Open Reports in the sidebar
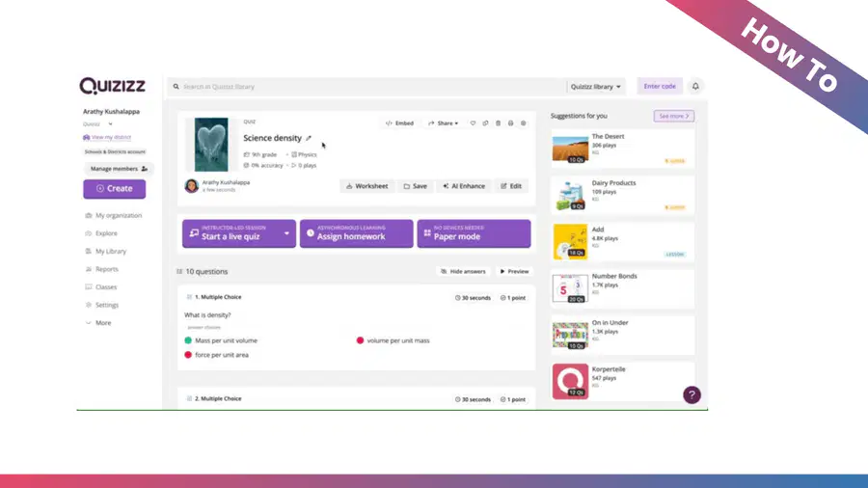 point(101,269)
